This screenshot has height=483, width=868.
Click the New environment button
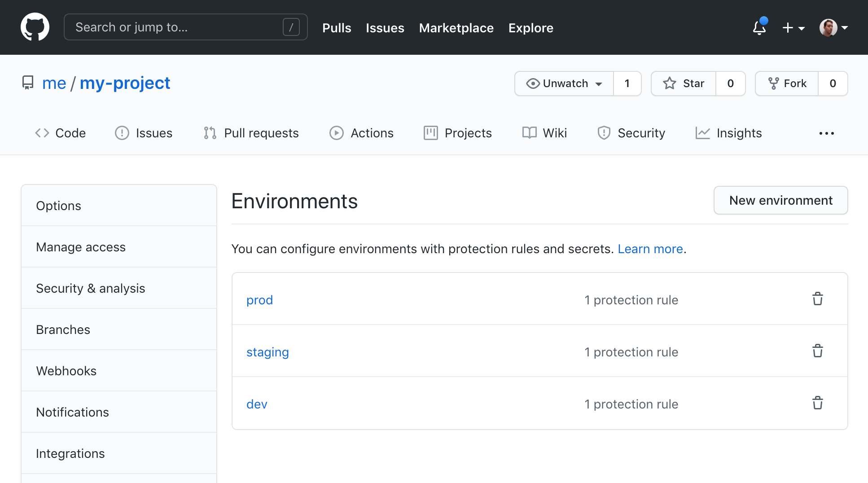[780, 200]
